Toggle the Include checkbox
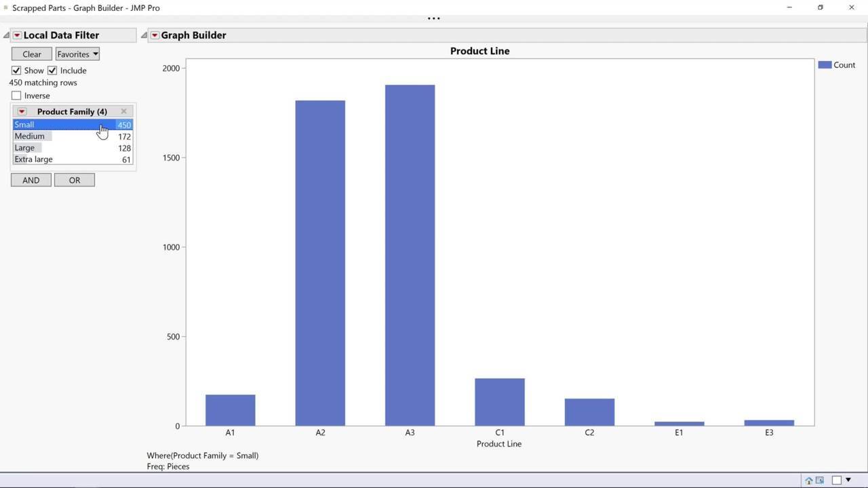This screenshot has width=868, height=488. [52, 70]
